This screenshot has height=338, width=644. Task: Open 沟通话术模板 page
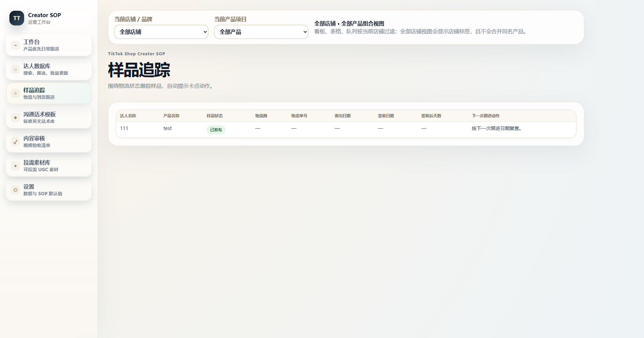point(49,118)
